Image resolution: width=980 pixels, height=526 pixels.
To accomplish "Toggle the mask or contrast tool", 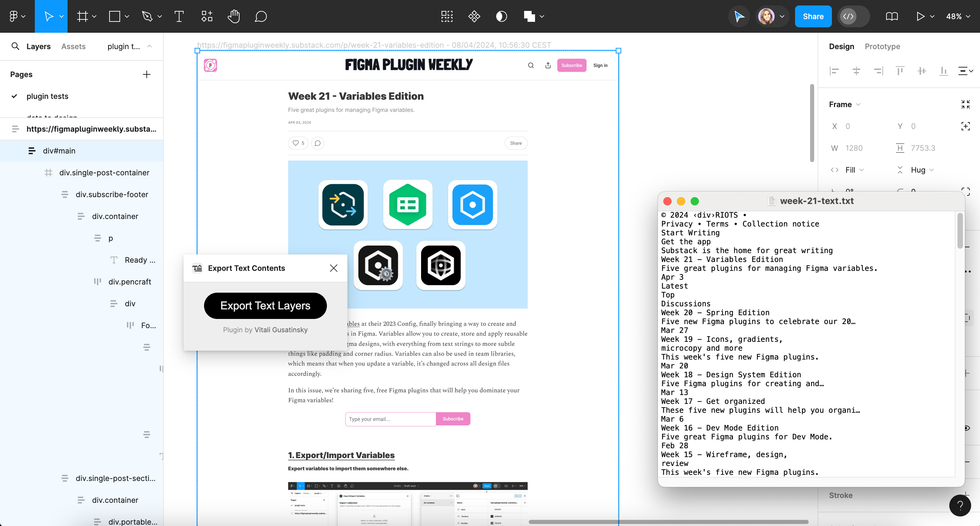I will [501, 16].
